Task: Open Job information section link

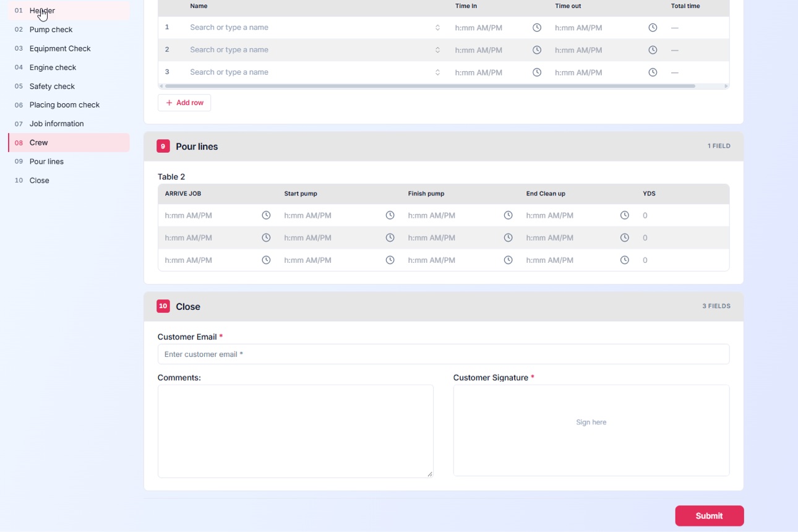Action: coord(69,124)
